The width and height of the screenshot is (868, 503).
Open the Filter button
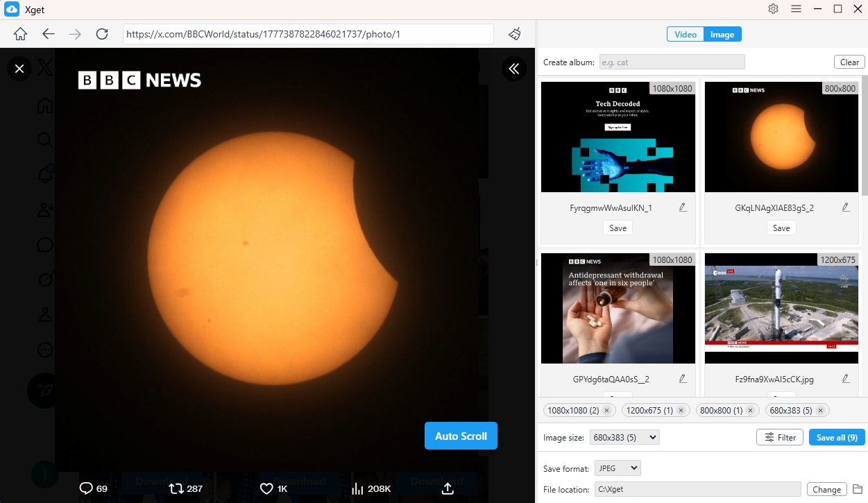[x=780, y=437]
